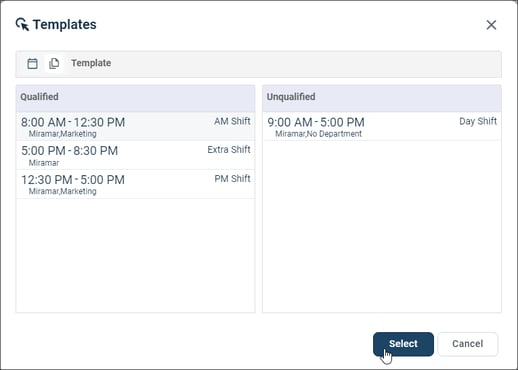Cancel the template selection
The height and width of the screenshot is (370, 518).
pyautogui.click(x=468, y=344)
